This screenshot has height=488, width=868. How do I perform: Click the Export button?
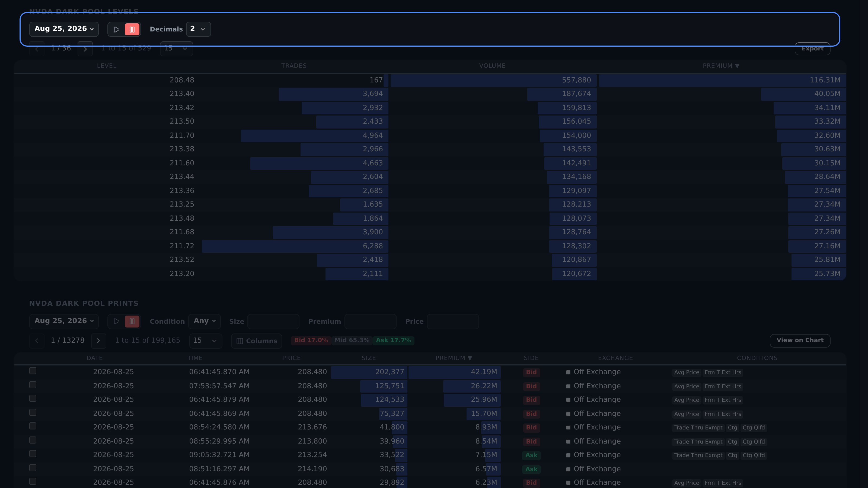[812, 49]
